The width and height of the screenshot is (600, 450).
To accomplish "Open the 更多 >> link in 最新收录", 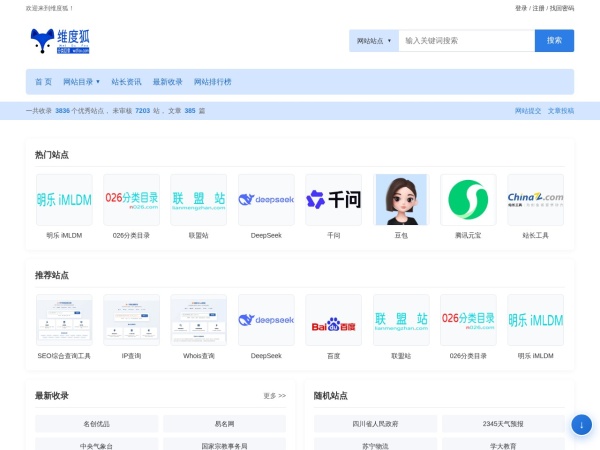I will (274, 396).
